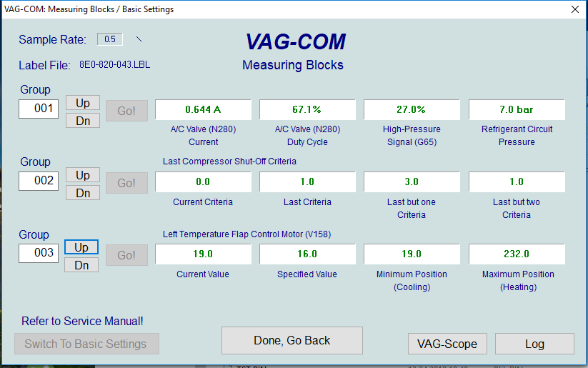The image size is (588, 368).
Task: Select the 232.0 Maximum Position value
Action: click(x=517, y=254)
